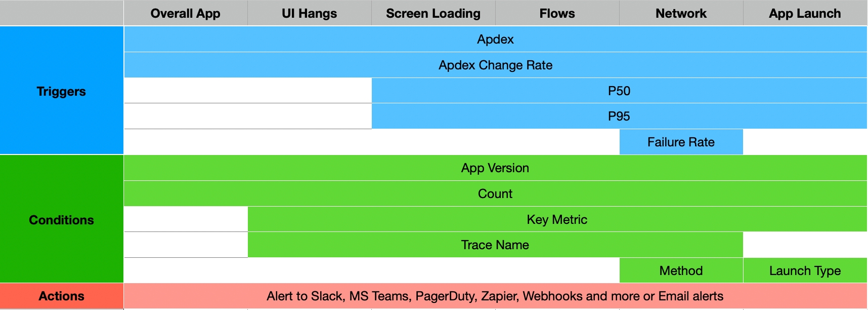Select the Failure Rate cell
This screenshot has height=310, width=868.
681,142
